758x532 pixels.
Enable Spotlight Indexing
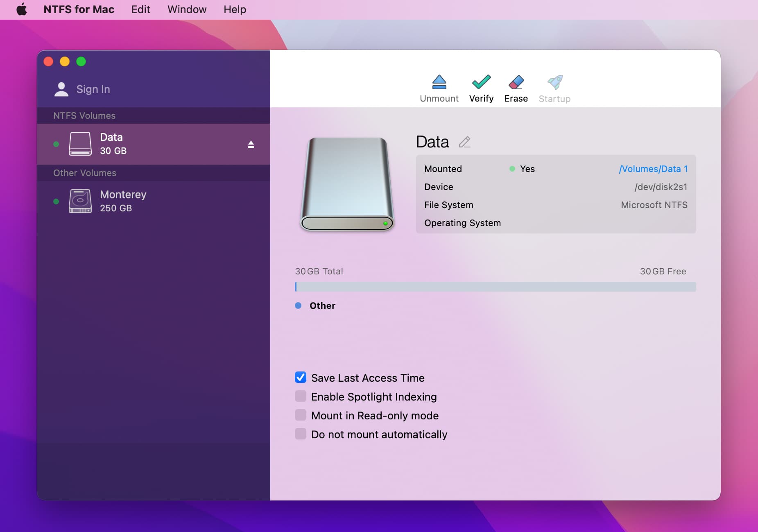tap(300, 396)
